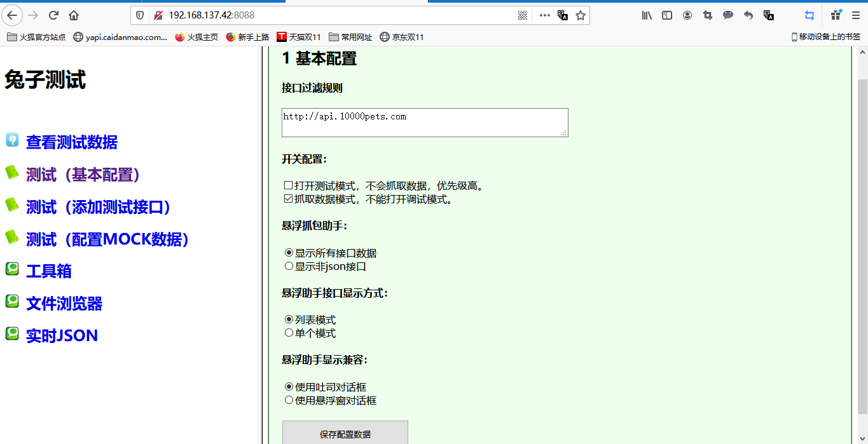
Task: Go to the browser home page icon
Action: [74, 15]
